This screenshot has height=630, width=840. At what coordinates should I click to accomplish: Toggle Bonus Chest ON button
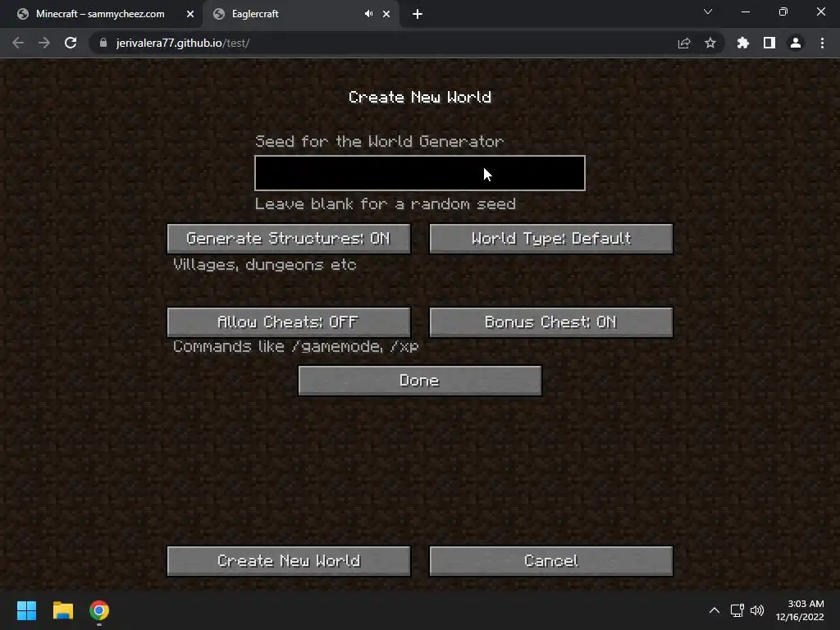coord(551,322)
